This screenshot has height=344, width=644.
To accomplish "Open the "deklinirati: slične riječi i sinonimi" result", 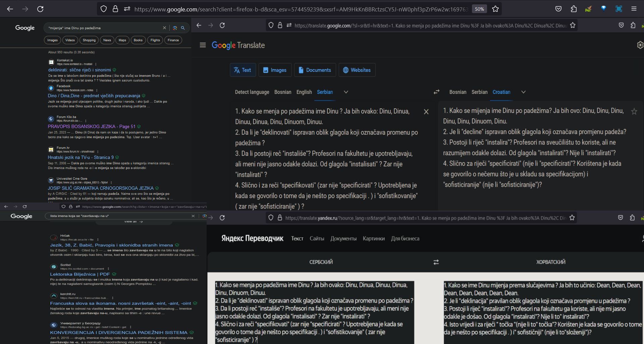I will click(x=79, y=70).
